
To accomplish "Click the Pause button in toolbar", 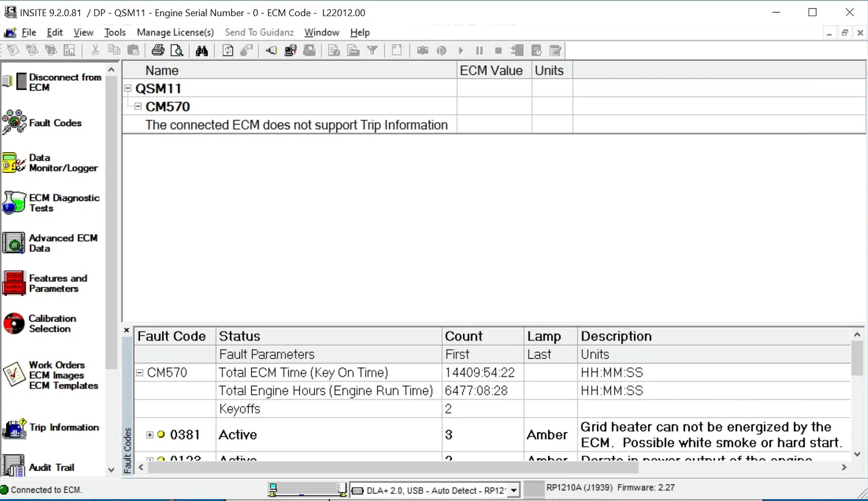I will coord(479,50).
